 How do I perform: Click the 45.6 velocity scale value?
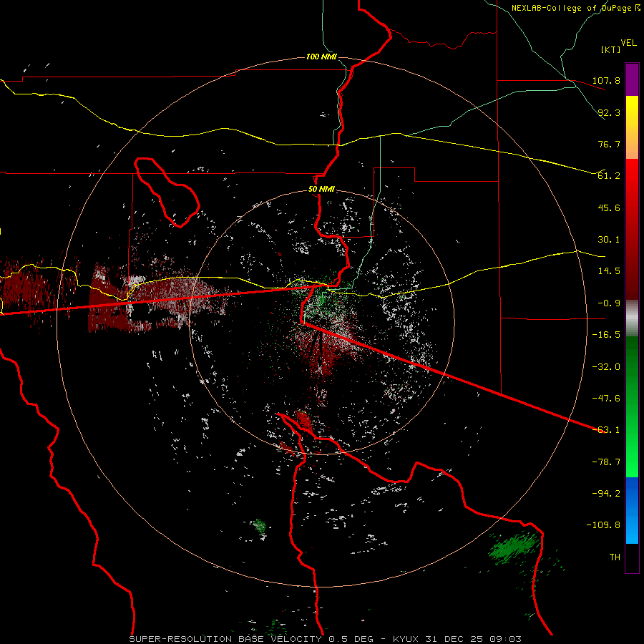point(609,208)
